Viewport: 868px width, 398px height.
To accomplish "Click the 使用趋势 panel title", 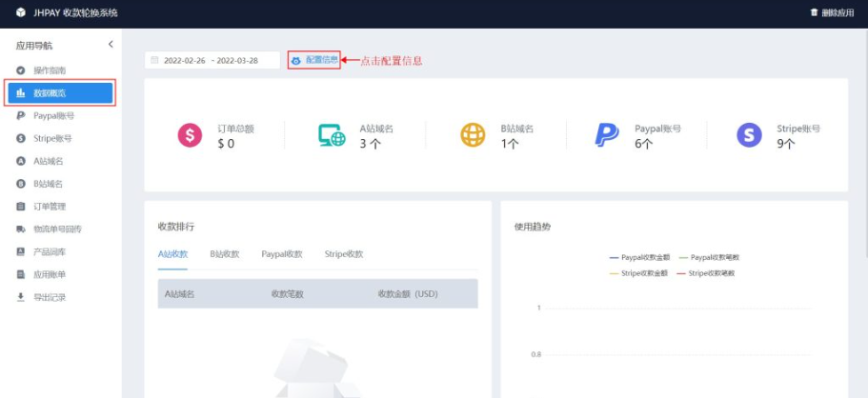I will click(533, 227).
